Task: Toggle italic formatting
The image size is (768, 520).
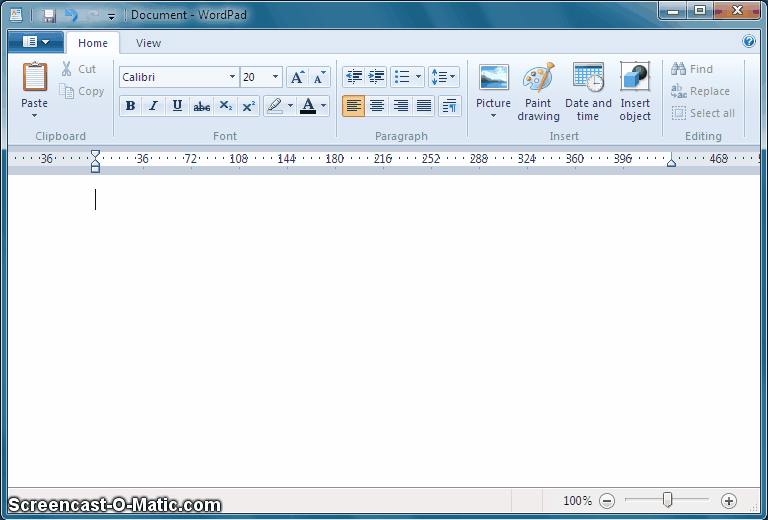Action: tap(153, 106)
